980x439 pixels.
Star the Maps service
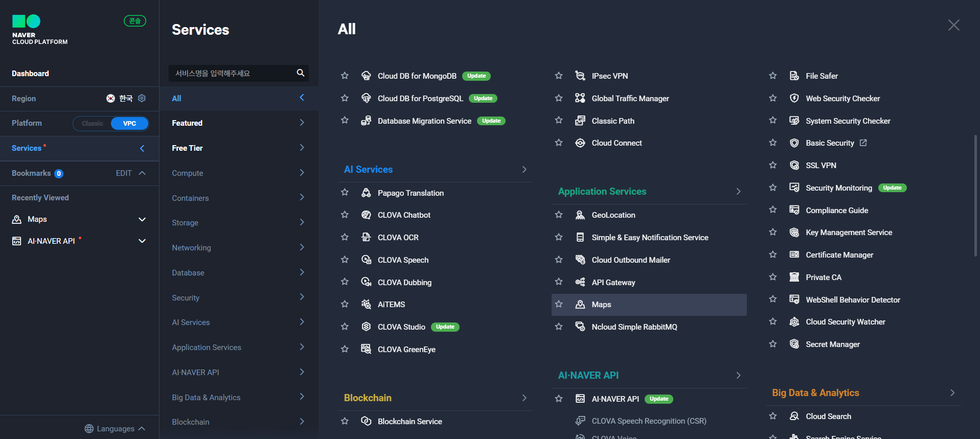[559, 304]
